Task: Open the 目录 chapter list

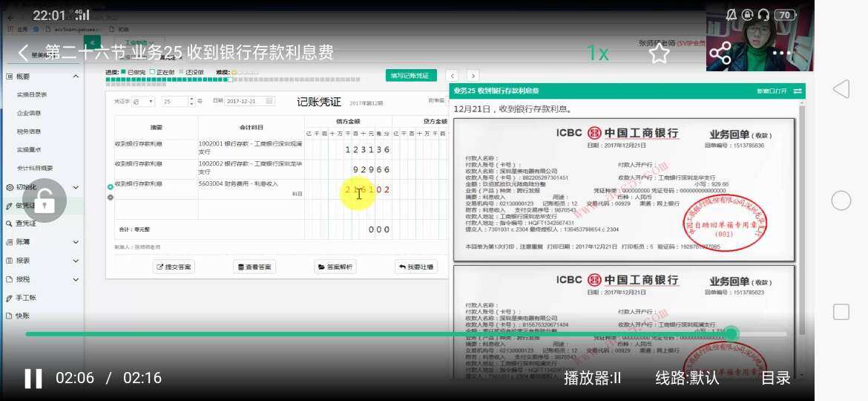Action: pos(775,378)
